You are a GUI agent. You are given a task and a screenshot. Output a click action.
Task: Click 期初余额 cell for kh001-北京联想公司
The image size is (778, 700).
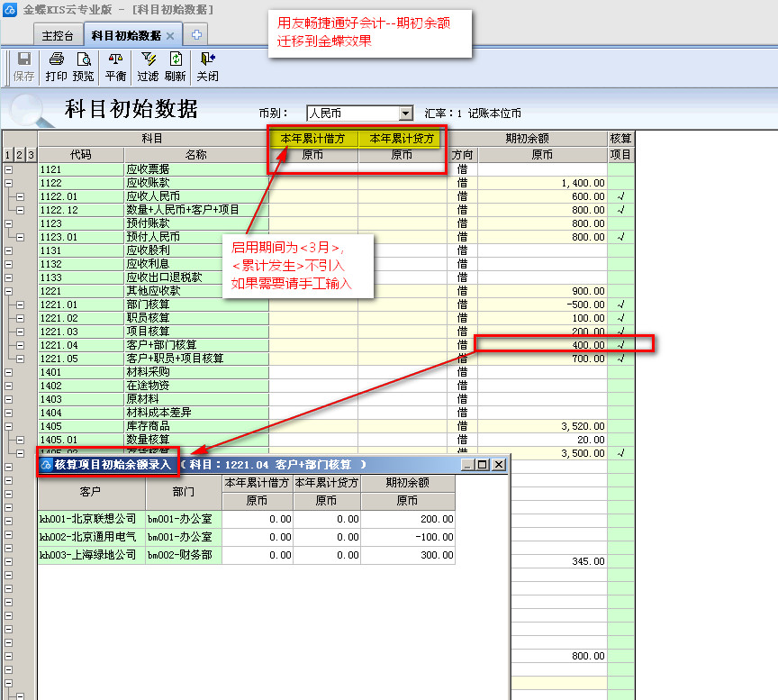click(x=407, y=519)
